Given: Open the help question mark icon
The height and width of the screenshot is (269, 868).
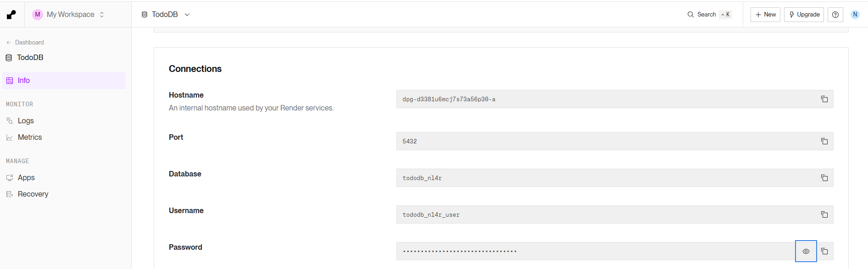Looking at the screenshot, I should [835, 15].
